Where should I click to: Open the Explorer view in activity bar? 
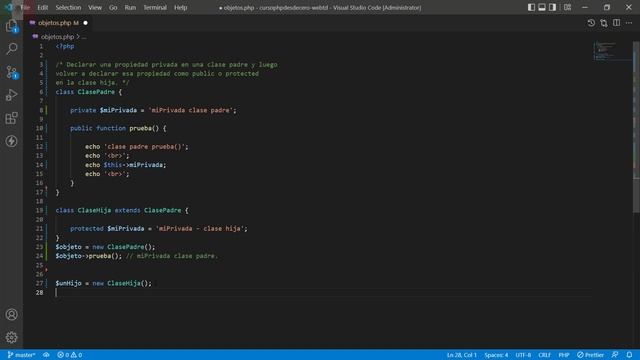click(x=11, y=26)
